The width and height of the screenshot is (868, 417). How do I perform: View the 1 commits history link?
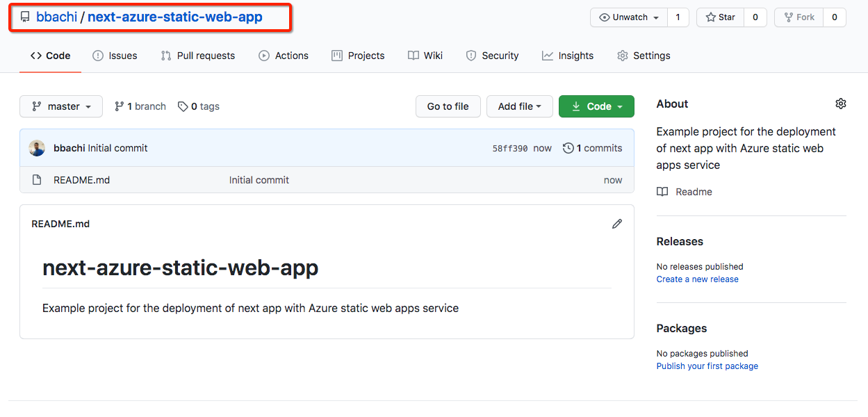[x=593, y=148]
